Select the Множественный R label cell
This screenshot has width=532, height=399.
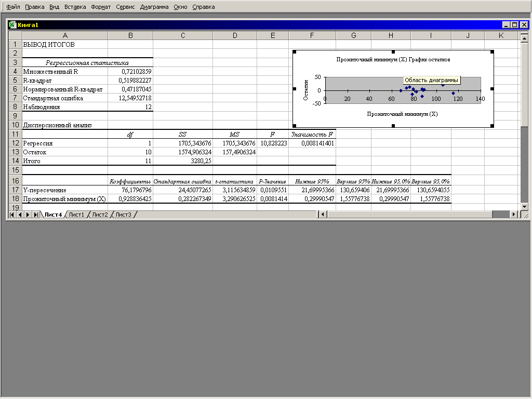pyautogui.click(x=65, y=71)
